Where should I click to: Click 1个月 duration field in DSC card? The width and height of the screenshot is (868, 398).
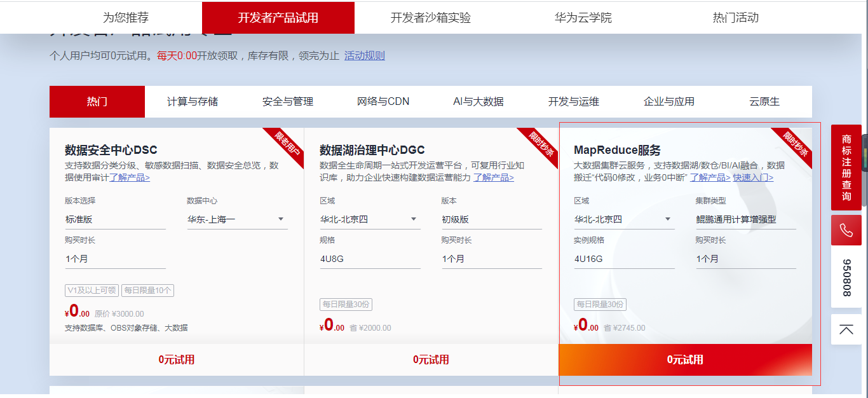[115, 259]
